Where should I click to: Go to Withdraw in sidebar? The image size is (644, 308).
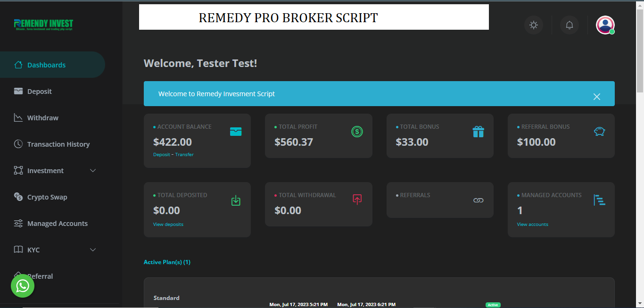[x=42, y=118]
